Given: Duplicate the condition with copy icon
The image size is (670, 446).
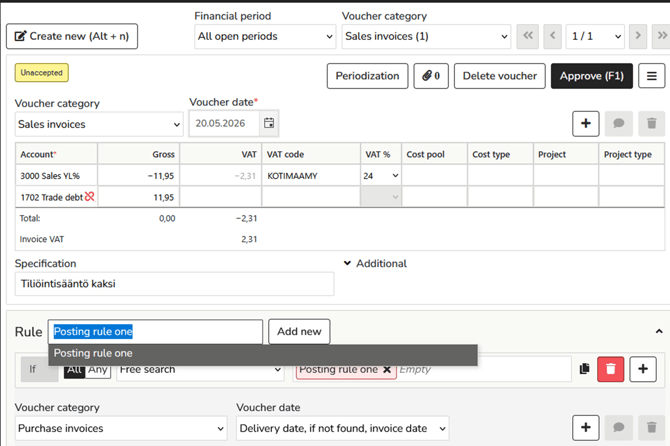Looking at the screenshot, I should tap(584, 369).
